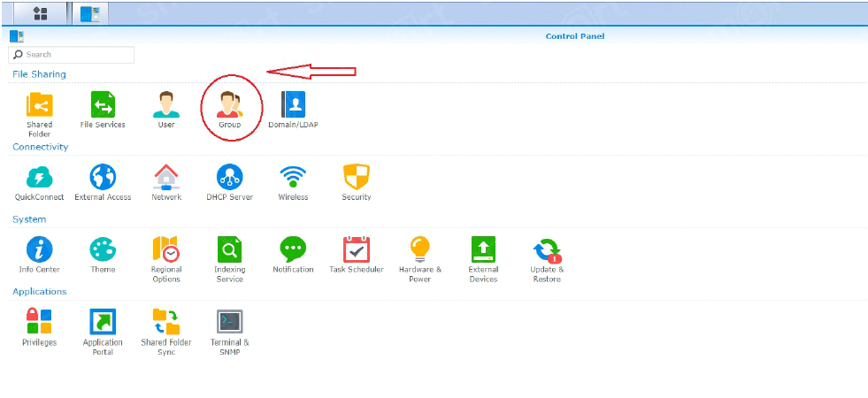
Task: Click the Control Panel window title icon
Action: tap(17, 36)
